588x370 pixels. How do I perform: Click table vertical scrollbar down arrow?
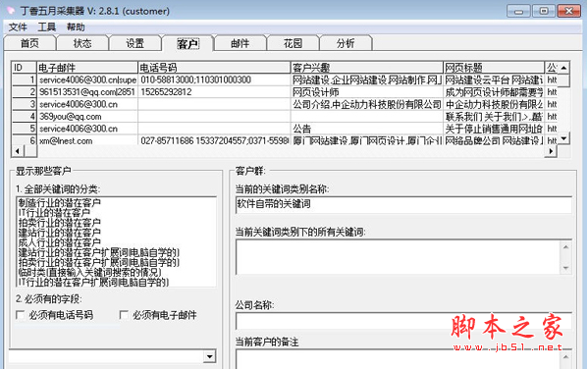(563, 138)
